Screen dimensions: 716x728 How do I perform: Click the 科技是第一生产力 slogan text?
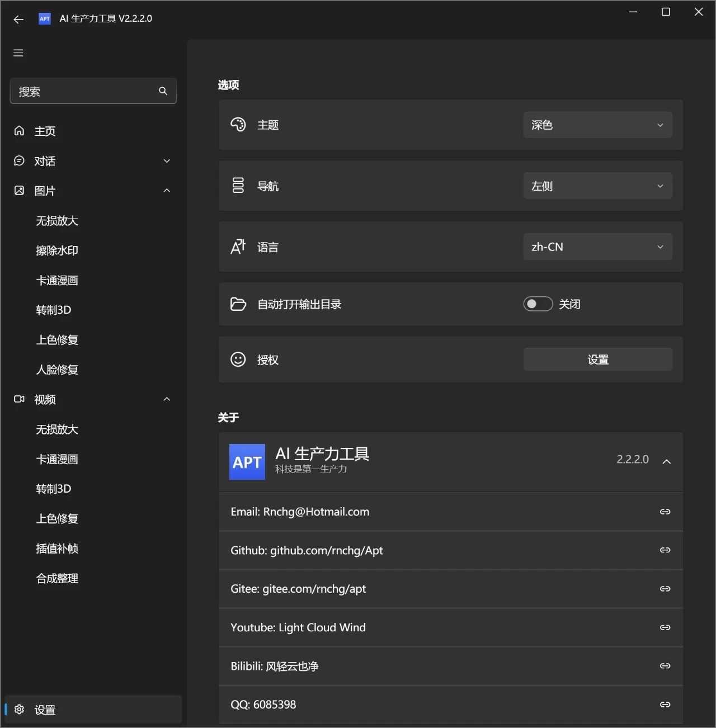point(311,469)
